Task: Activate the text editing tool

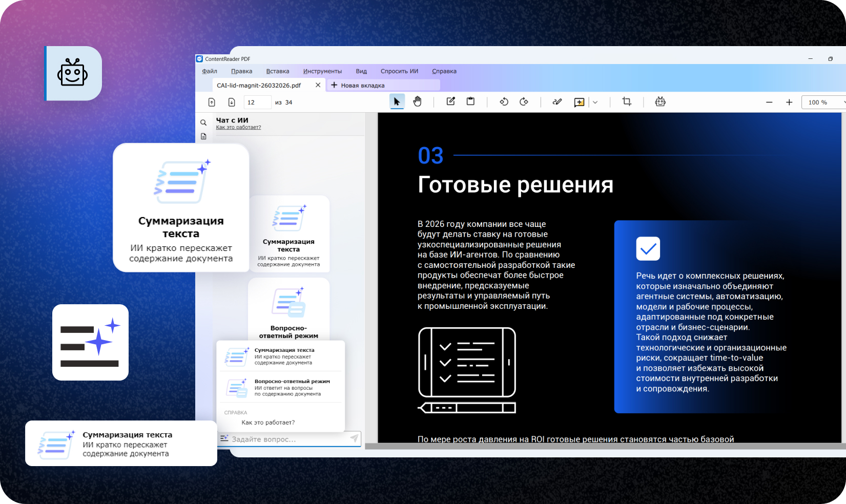Action: [x=450, y=101]
